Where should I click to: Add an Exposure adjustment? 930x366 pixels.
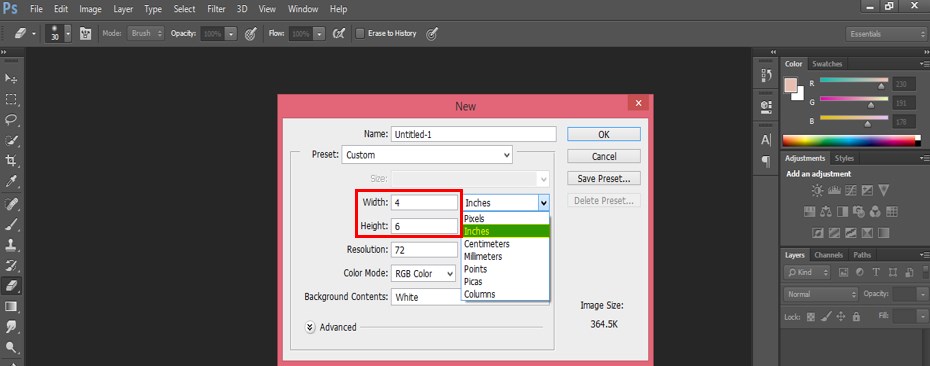click(x=867, y=190)
